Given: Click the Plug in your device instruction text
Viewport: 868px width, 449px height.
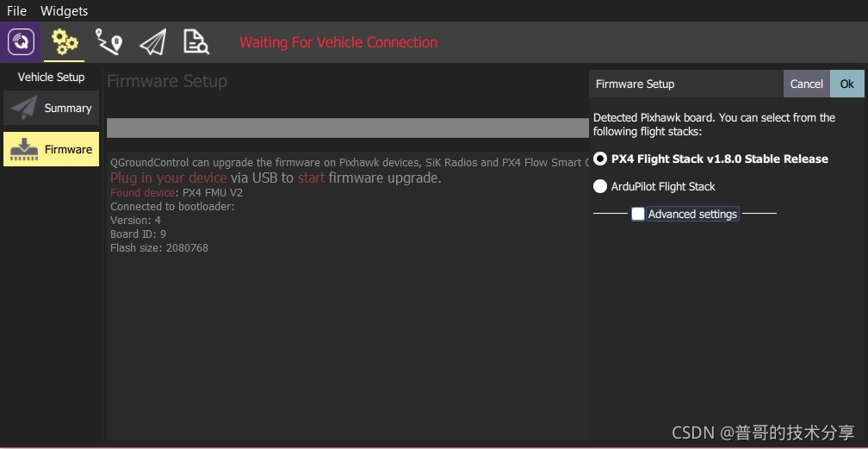Looking at the screenshot, I should tap(276, 178).
